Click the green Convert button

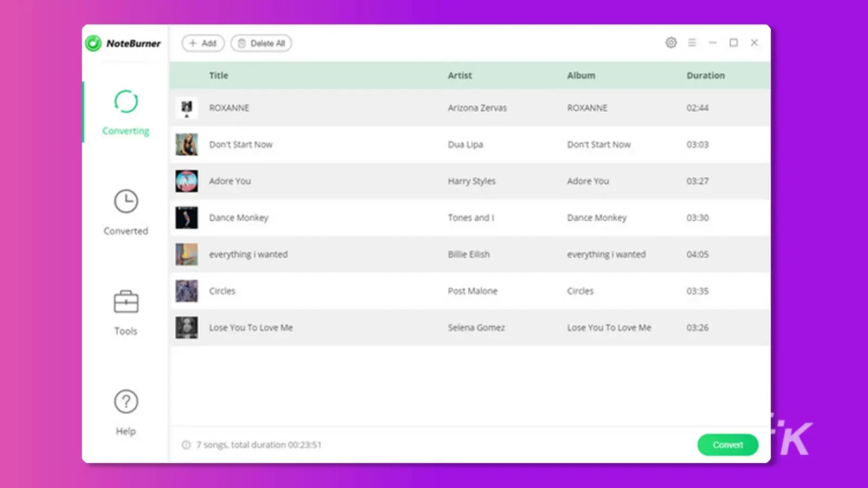727,445
